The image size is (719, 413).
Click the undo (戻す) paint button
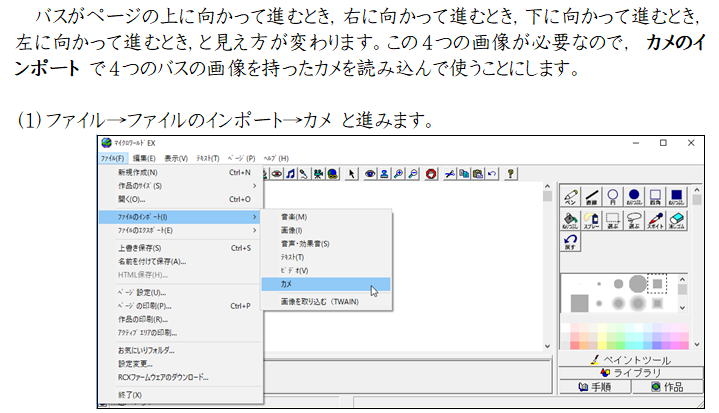click(570, 241)
